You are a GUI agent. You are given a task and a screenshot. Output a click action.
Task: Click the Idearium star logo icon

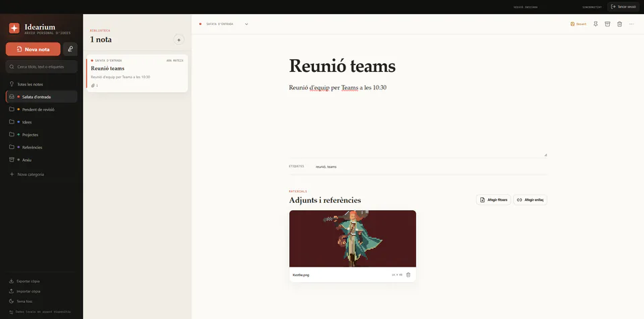tap(14, 28)
